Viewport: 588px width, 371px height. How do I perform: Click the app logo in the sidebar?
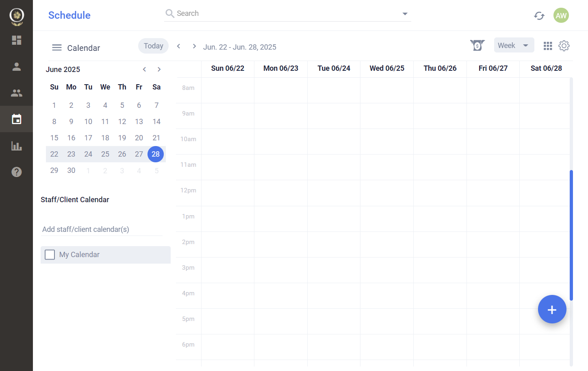[x=17, y=17]
